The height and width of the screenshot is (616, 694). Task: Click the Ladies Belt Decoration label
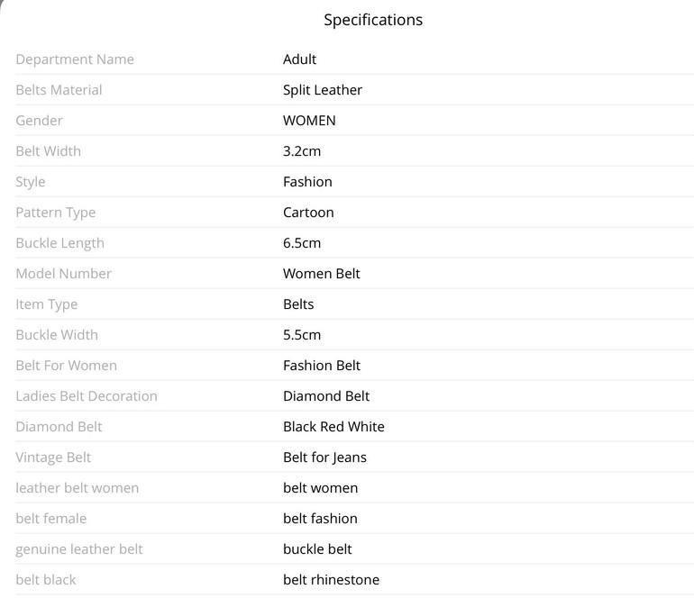point(87,396)
